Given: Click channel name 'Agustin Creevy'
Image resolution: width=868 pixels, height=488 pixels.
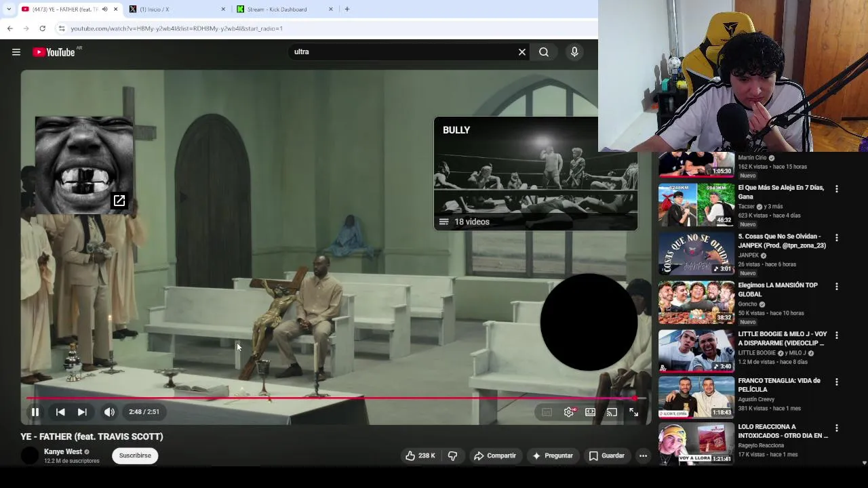Looking at the screenshot, I should pyautogui.click(x=756, y=399).
